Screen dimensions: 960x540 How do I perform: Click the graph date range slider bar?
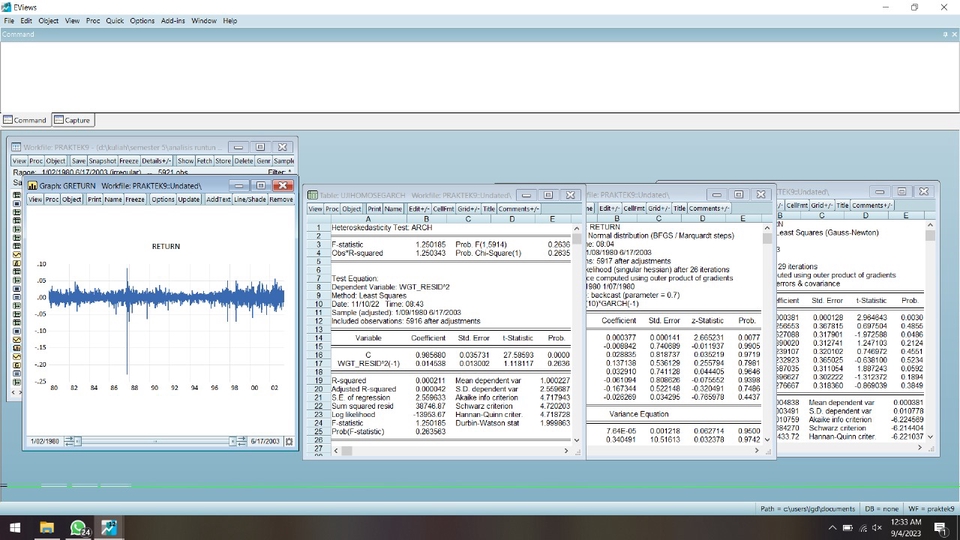pos(155,441)
